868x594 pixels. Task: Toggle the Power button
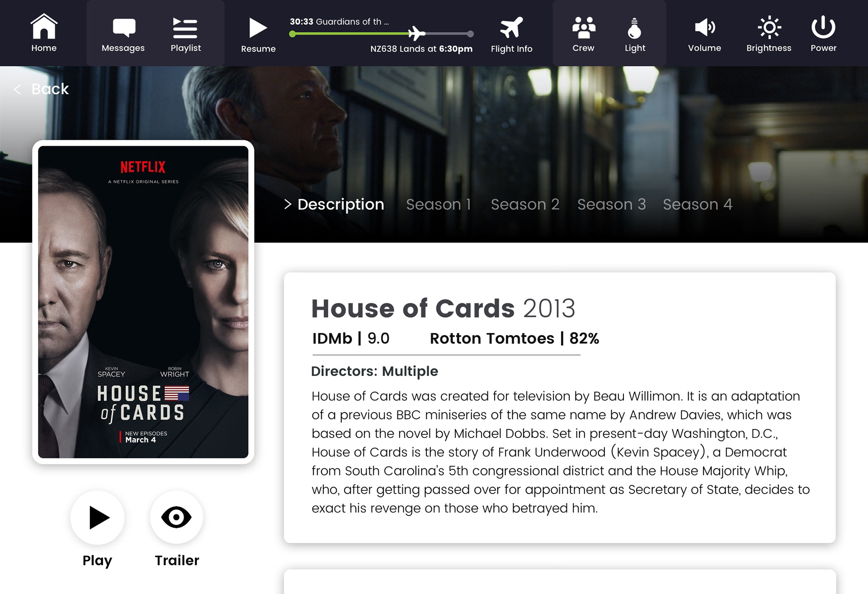pyautogui.click(x=823, y=27)
